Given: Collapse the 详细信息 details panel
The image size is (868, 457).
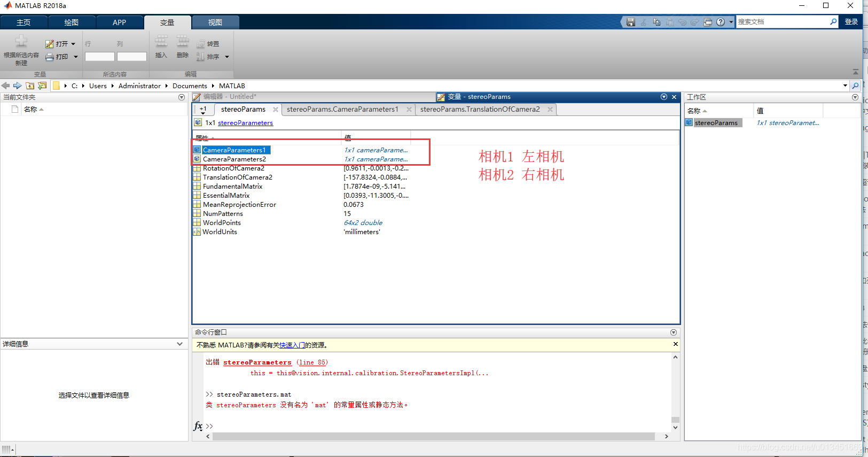Looking at the screenshot, I should point(179,344).
